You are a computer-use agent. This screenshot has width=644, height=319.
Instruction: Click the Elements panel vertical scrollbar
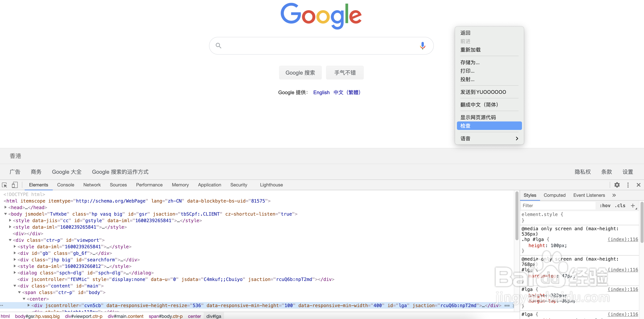(517, 216)
